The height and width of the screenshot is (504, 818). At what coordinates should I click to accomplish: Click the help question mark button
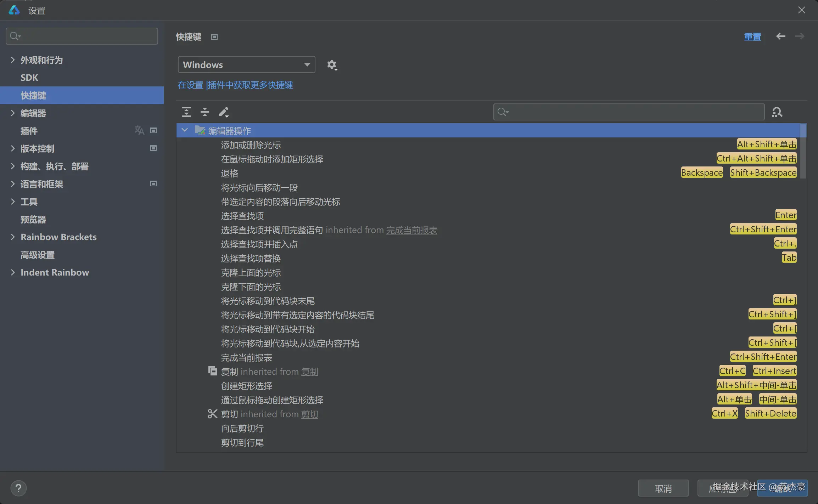(x=18, y=488)
